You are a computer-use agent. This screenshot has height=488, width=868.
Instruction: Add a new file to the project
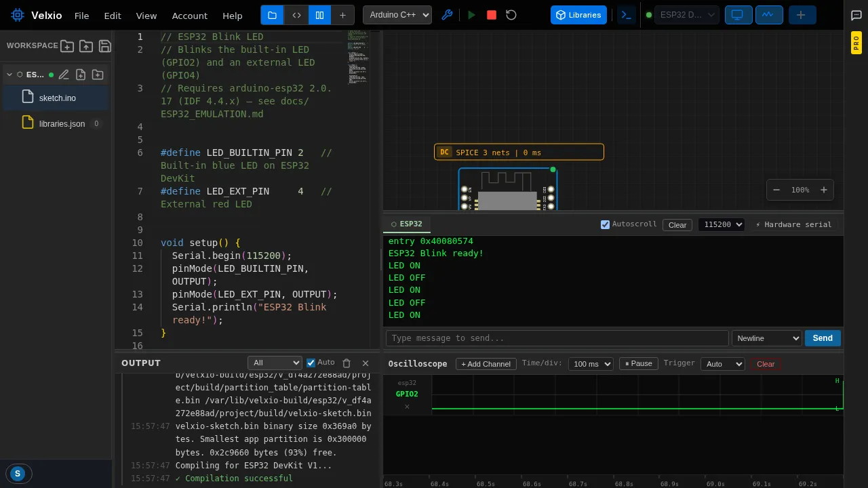[x=81, y=75]
